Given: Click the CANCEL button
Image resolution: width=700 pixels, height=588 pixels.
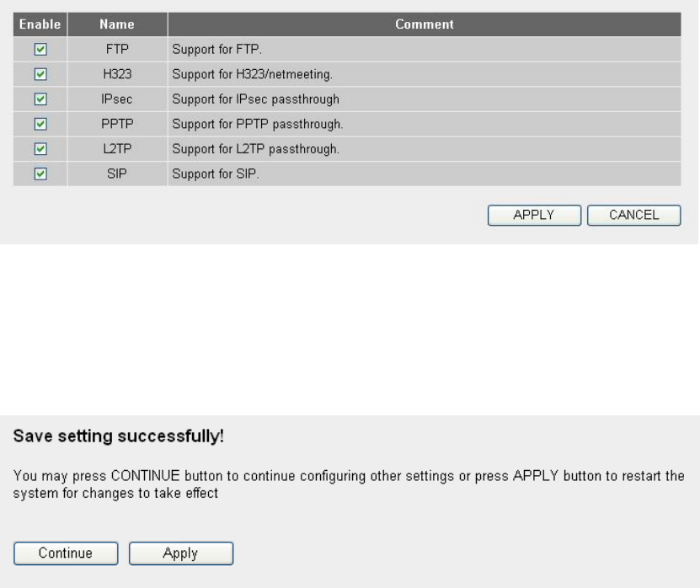Looking at the screenshot, I should click(x=634, y=215).
